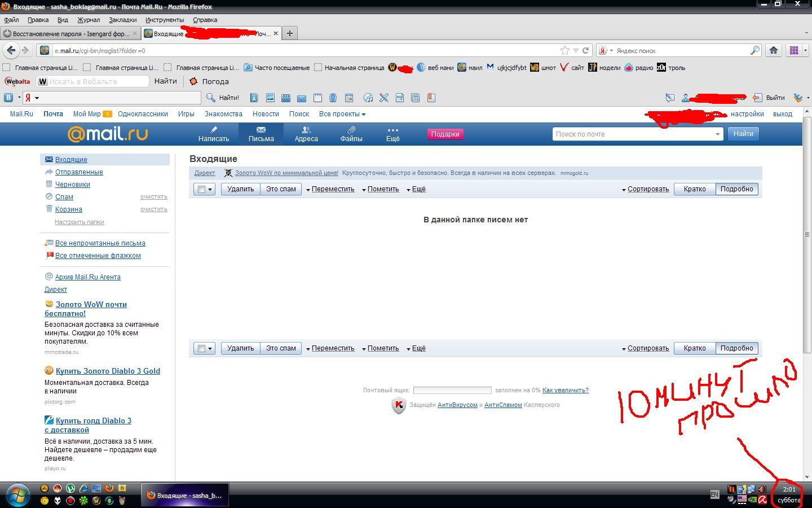Screen dimensions: 812x508
Task: Click Как увеличить? link
Action: click(x=566, y=390)
